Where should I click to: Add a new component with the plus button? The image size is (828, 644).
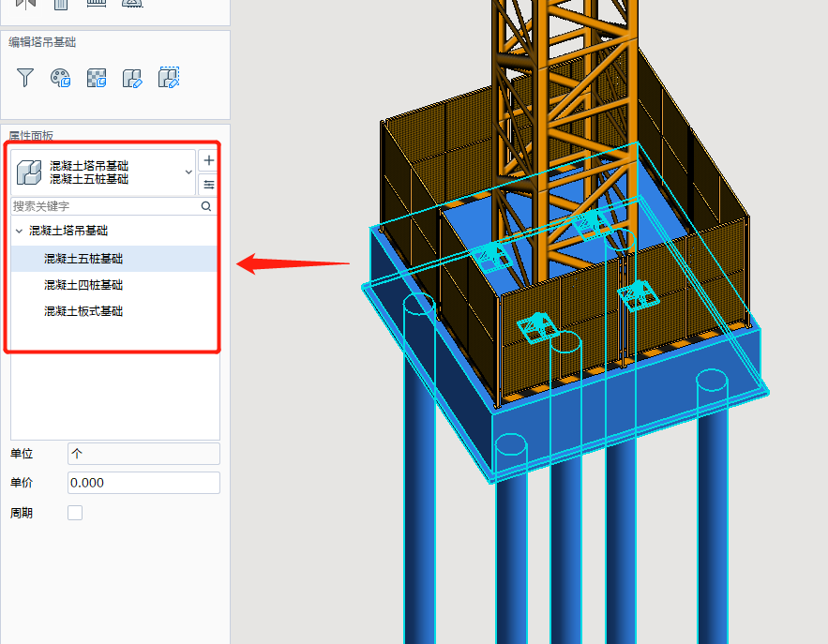[208, 160]
